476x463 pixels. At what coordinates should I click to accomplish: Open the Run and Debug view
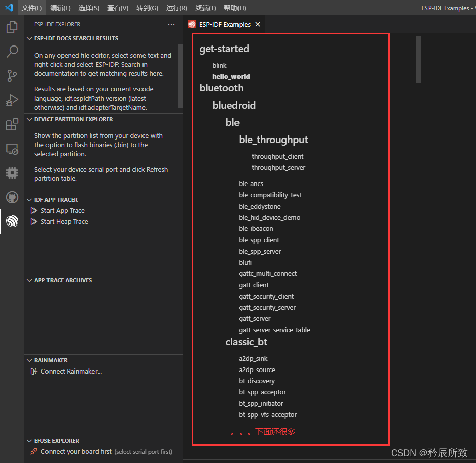coord(12,100)
